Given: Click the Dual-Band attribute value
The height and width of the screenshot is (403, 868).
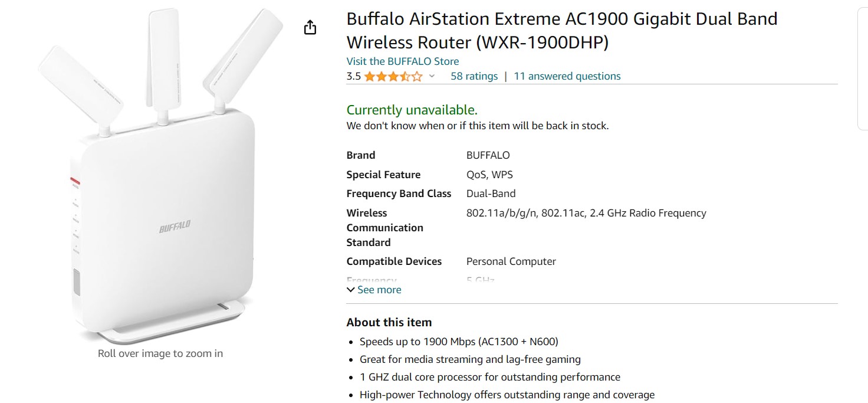Looking at the screenshot, I should point(491,194).
